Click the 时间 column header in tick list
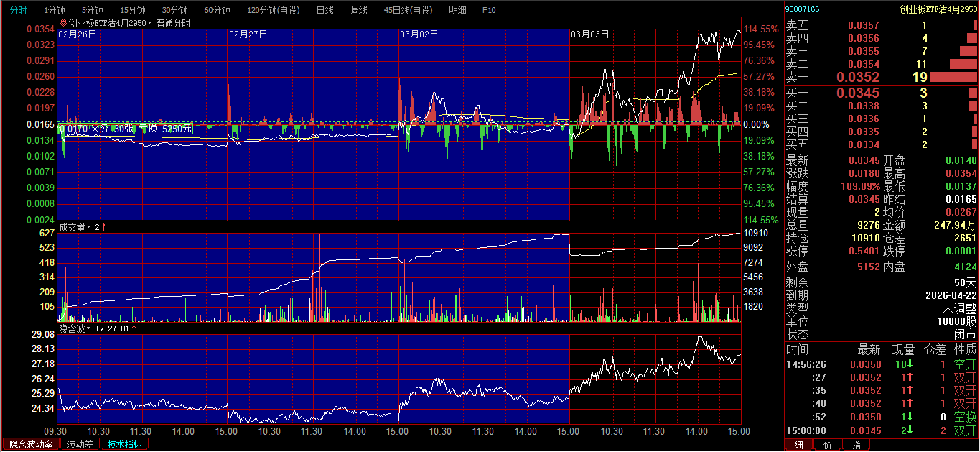 pos(797,349)
